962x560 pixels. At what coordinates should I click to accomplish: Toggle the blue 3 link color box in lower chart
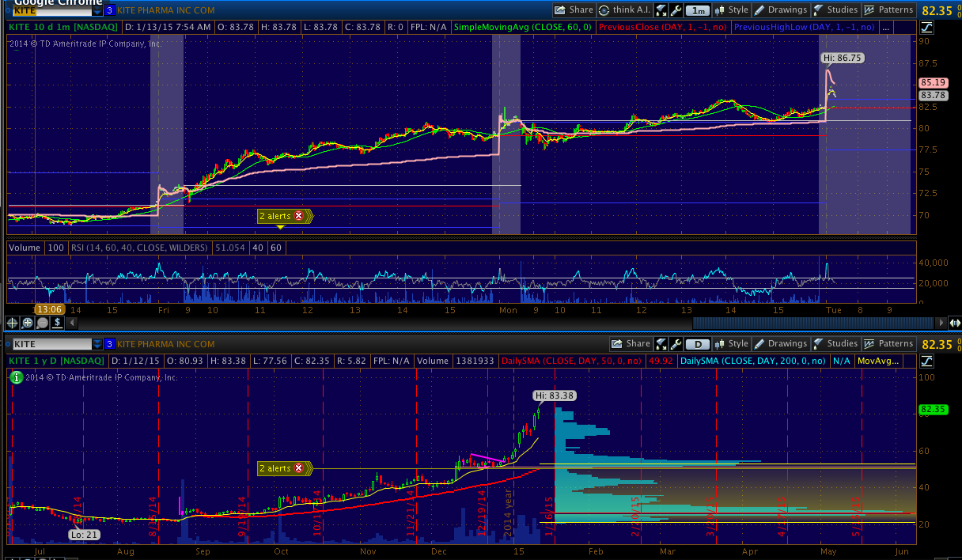tap(109, 344)
